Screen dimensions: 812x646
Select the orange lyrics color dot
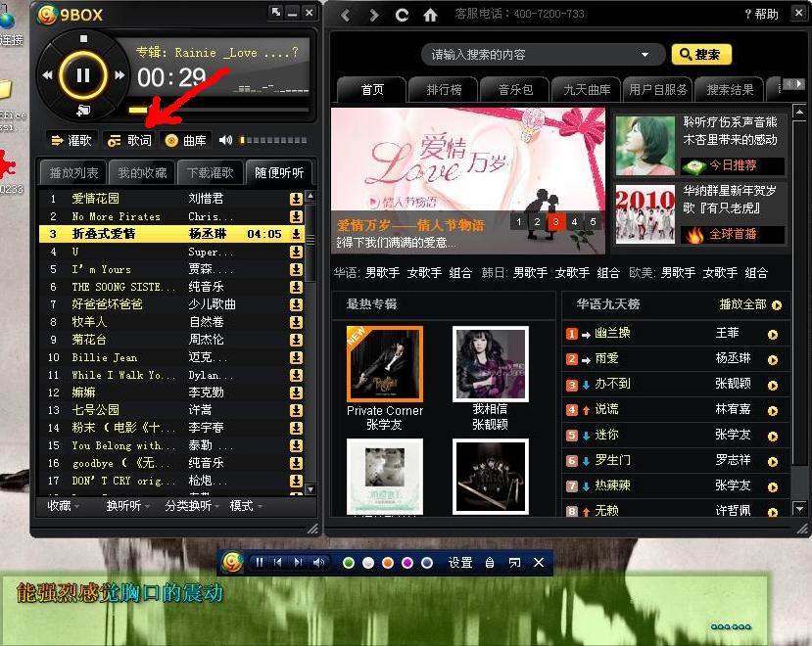pyautogui.click(x=387, y=563)
